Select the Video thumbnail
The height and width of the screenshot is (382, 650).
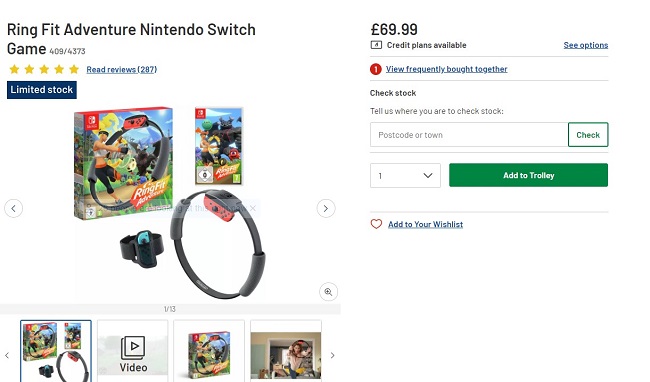pyautogui.click(x=133, y=351)
